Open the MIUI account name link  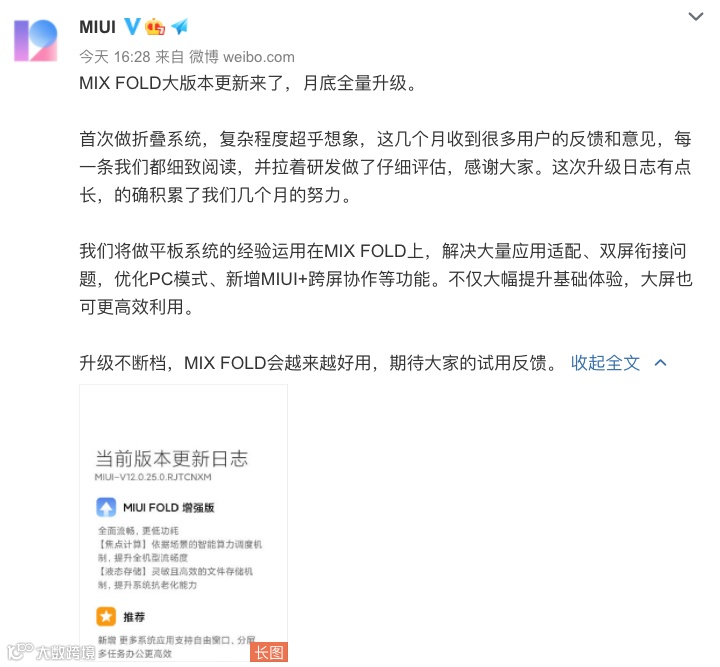[x=97, y=27]
